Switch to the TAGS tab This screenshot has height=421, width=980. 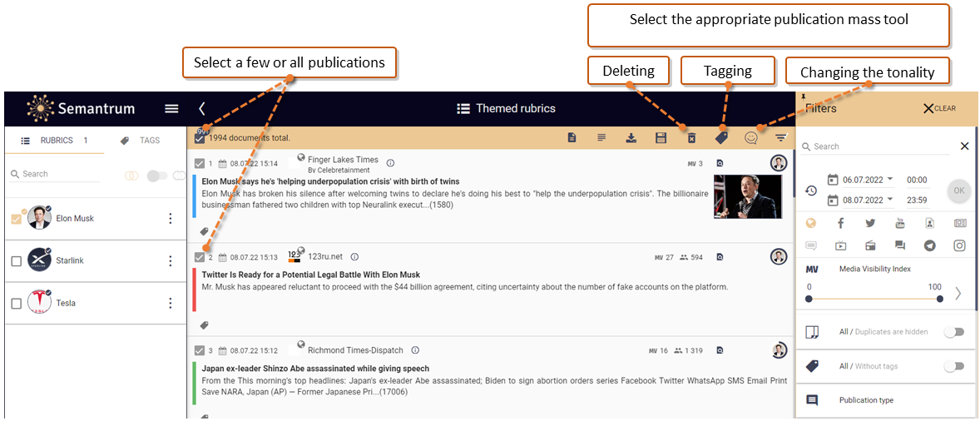pos(141,141)
